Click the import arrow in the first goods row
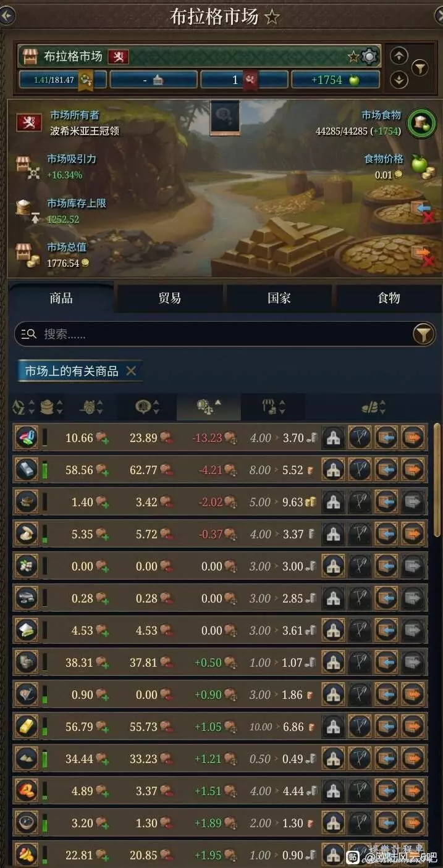The width and height of the screenshot is (443, 868). pos(386,438)
